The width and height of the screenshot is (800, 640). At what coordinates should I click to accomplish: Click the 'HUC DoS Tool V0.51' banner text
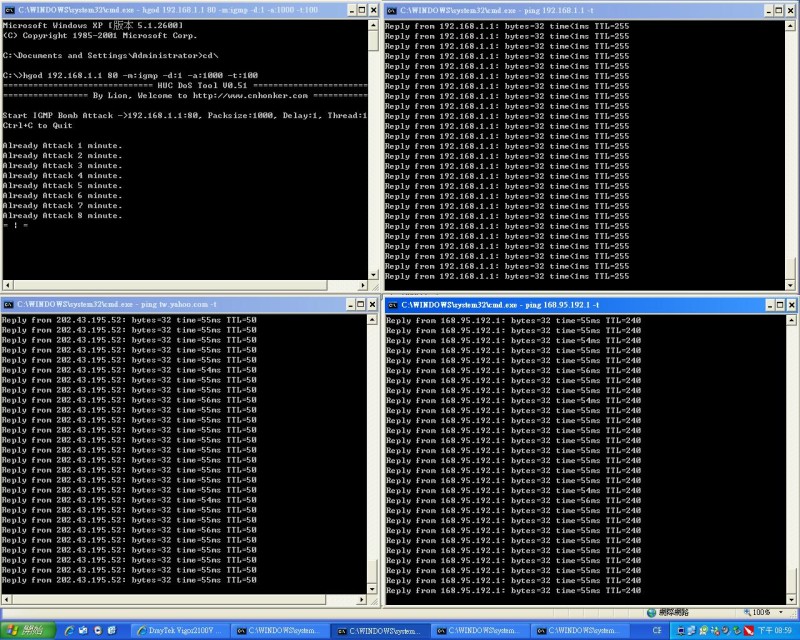coord(202,86)
